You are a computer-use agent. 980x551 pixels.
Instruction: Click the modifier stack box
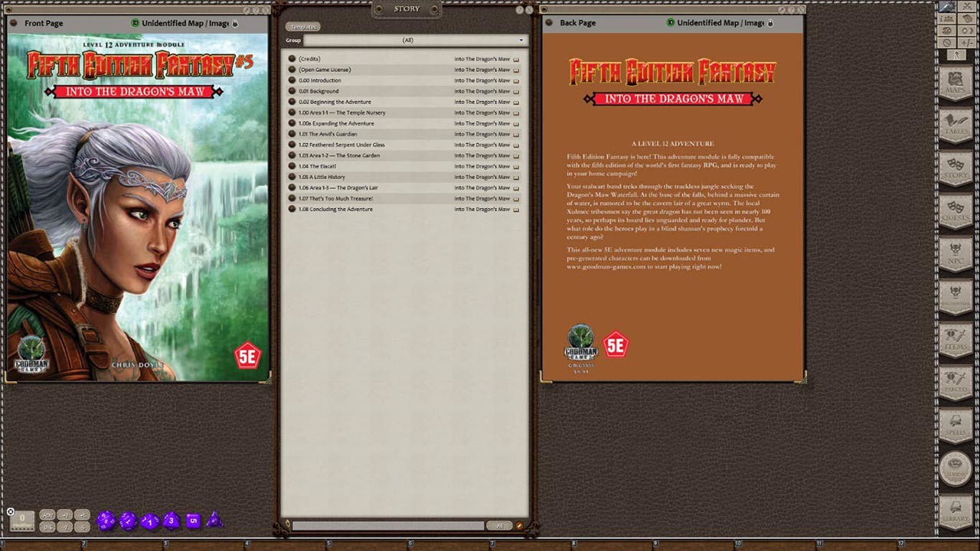click(x=22, y=520)
